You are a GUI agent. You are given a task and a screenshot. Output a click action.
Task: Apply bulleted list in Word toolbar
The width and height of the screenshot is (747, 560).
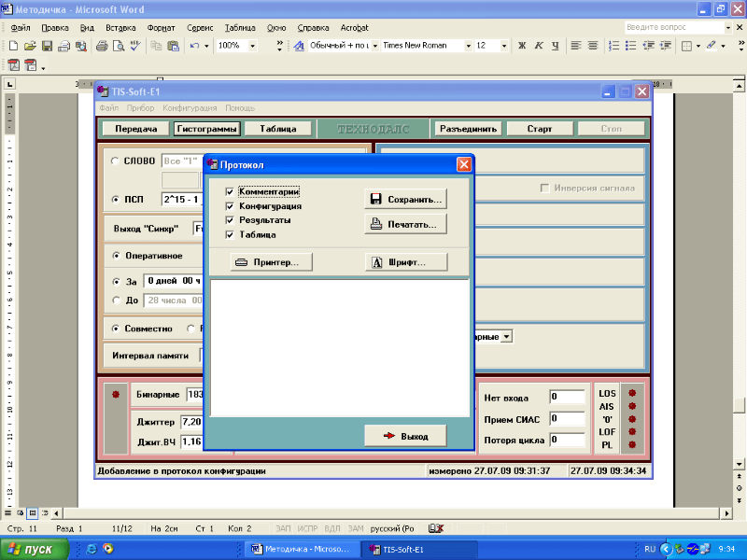[631, 46]
